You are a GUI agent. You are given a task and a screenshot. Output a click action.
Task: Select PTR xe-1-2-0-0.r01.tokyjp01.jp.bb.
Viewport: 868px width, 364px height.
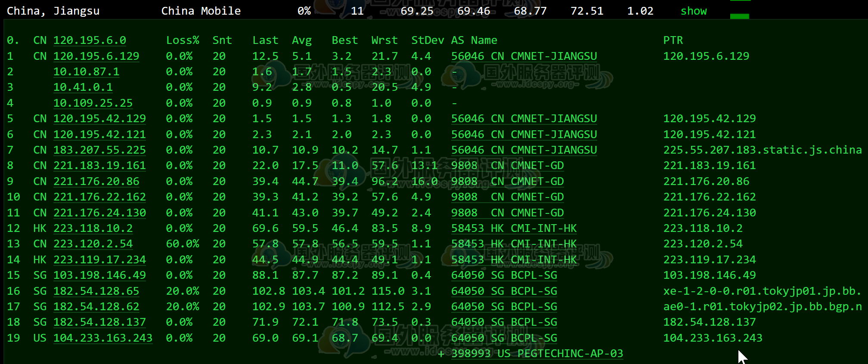click(x=762, y=291)
